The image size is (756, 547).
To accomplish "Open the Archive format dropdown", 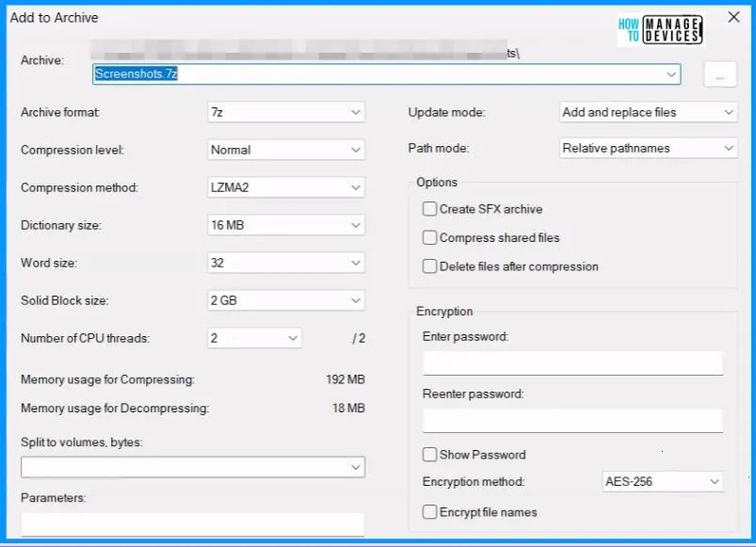I will click(x=286, y=112).
